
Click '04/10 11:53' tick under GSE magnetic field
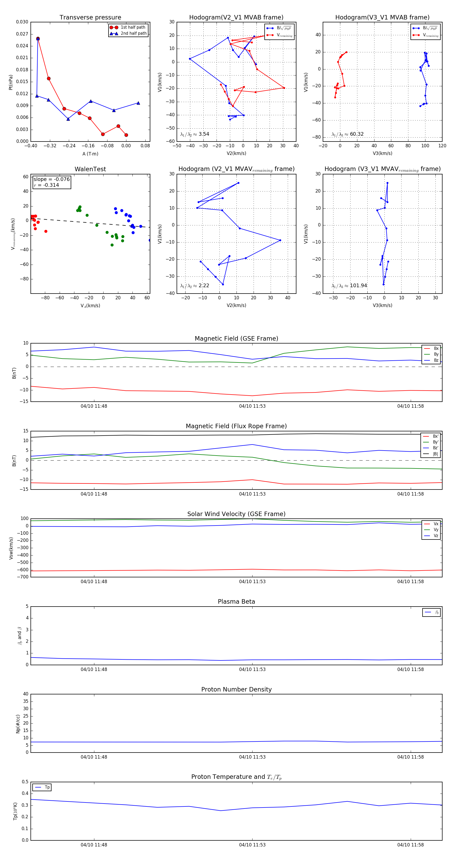tap(252, 406)
